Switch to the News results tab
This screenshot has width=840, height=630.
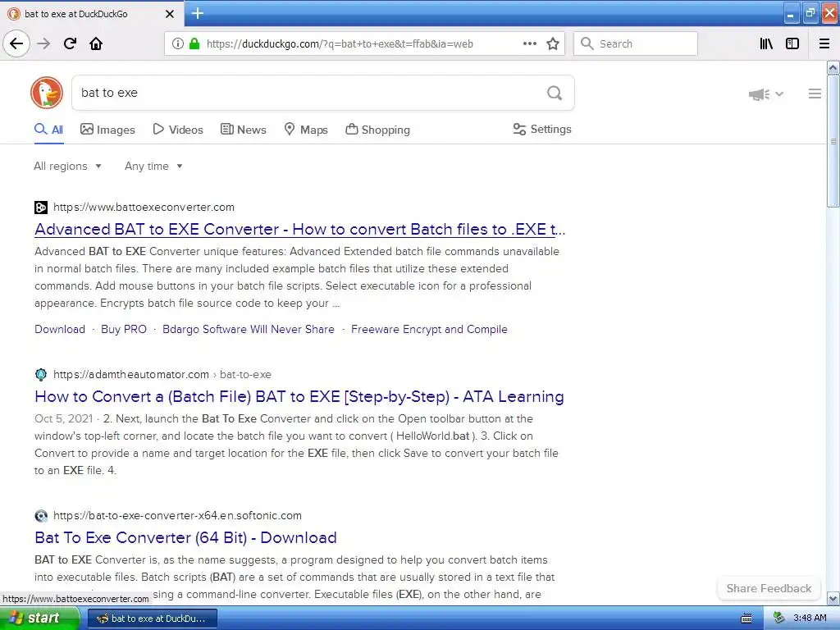[243, 130]
